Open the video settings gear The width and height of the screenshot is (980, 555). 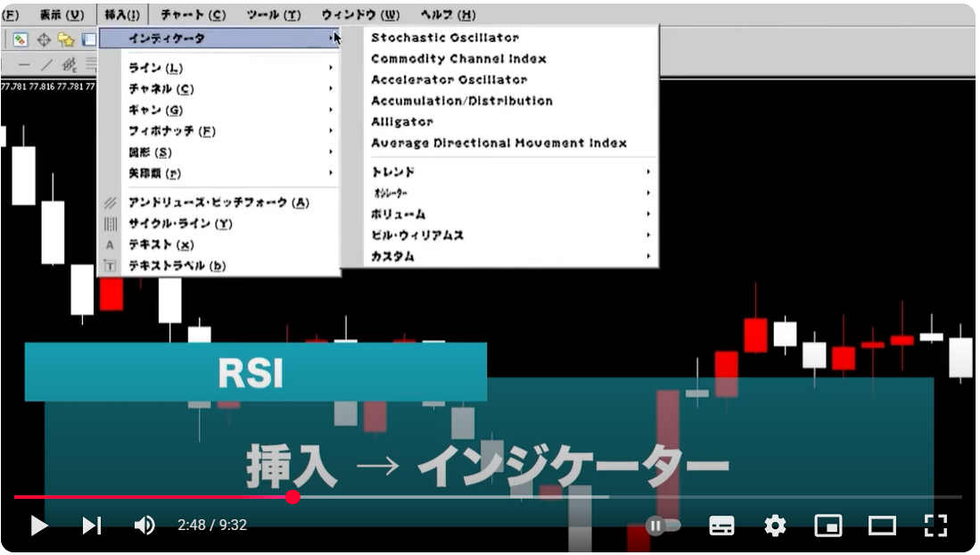(x=775, y=526)
